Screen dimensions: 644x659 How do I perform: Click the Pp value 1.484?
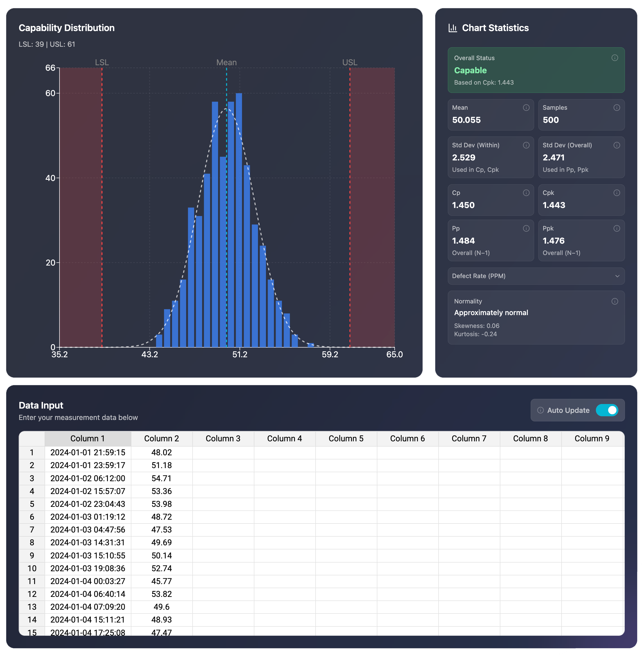pos(463,241)
